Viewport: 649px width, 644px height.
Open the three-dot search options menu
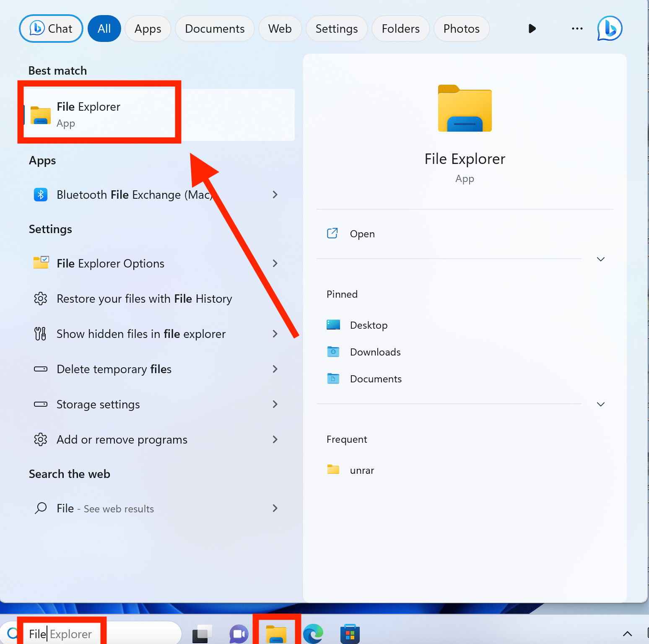[577, 28]
